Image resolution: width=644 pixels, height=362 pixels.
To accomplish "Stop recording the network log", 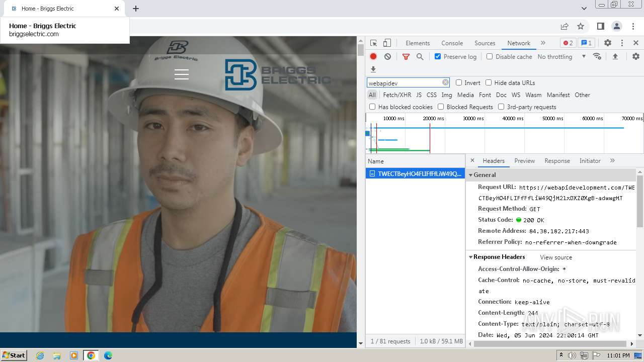I will (x=373, y=57).
